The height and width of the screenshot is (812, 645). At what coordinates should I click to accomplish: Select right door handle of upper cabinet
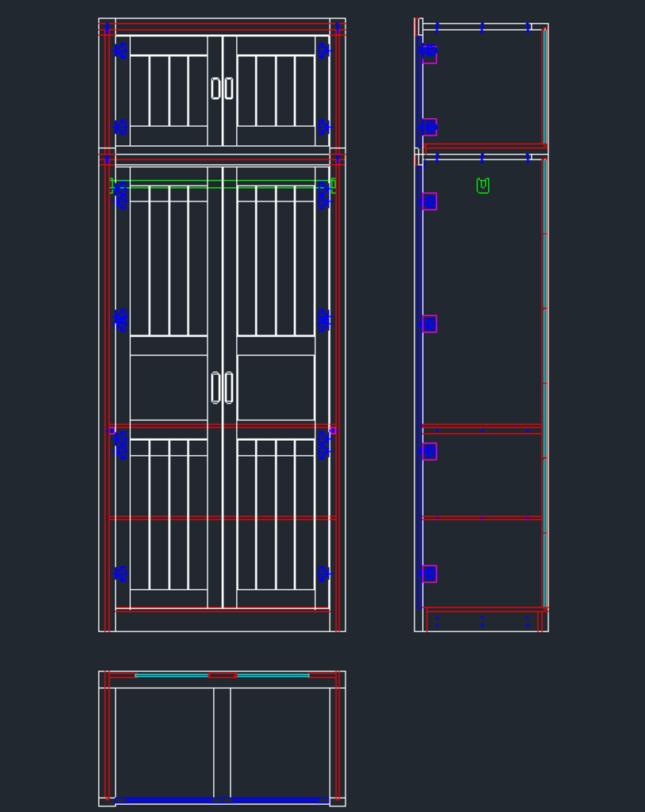click(229, 88)
